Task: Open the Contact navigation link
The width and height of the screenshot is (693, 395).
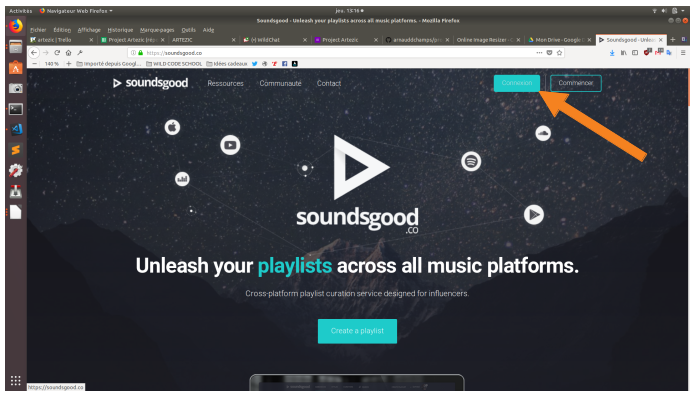Action: tap(329, 83)
